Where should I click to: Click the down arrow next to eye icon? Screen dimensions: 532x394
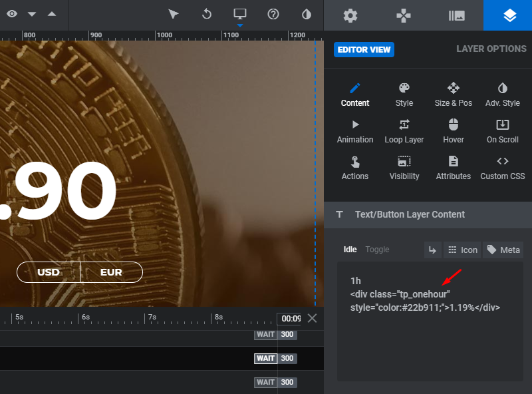pyautogui.click(x=32, y=14)
